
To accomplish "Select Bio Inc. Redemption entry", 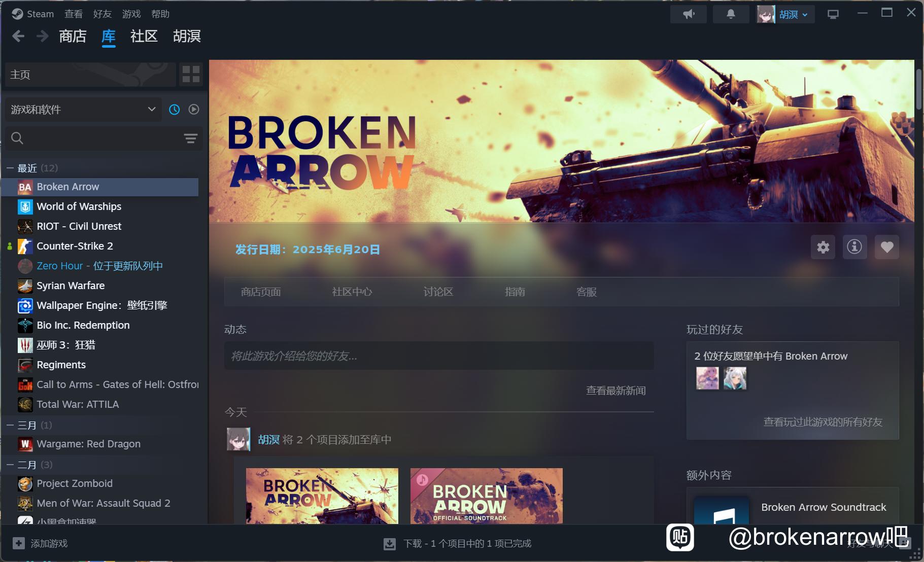I will pyautogui.click(x=100, y=325).
